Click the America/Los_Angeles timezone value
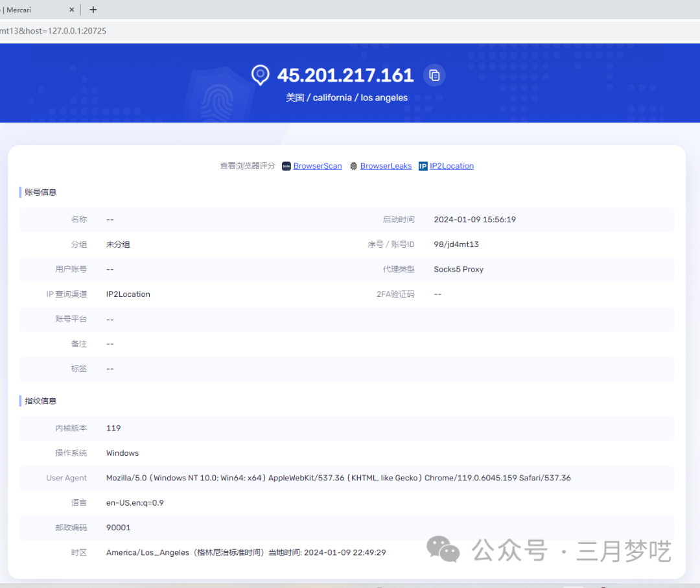The image size is (700, 588). point(246,553)
